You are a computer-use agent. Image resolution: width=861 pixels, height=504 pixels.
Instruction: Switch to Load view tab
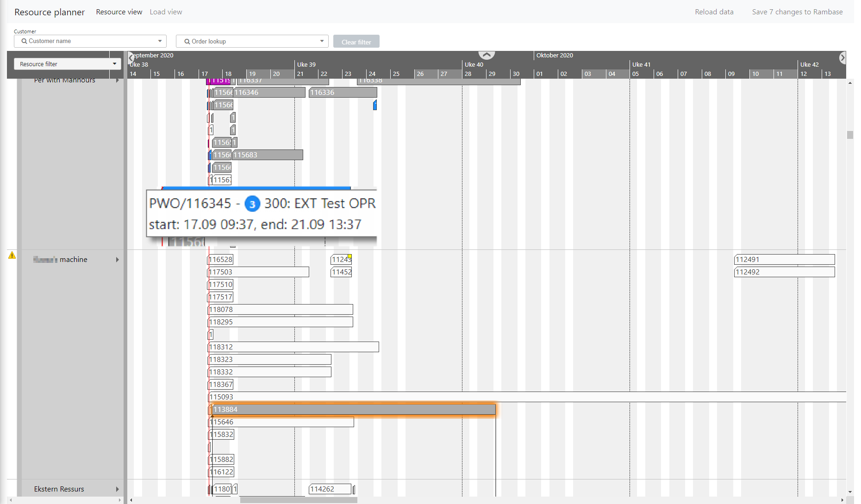tap(166, 12)
